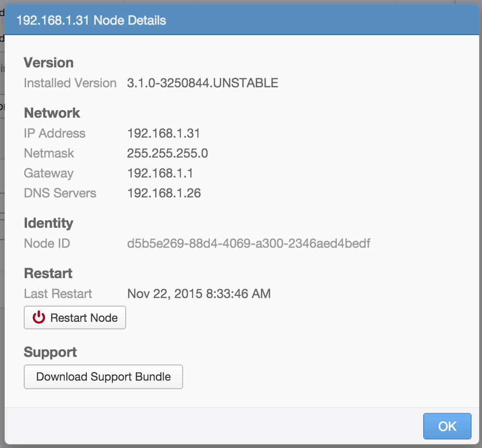Click the red power icon on Restart Node
The width and height of the screenshot is (482, 448).
38,318
